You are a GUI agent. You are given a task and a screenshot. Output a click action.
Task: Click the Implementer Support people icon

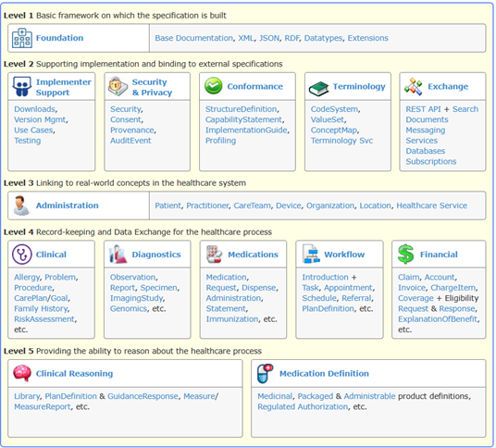click(22, 86)
